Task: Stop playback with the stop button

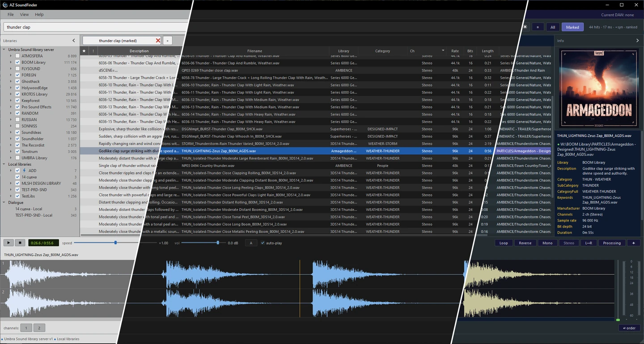Action: point(20,243)
